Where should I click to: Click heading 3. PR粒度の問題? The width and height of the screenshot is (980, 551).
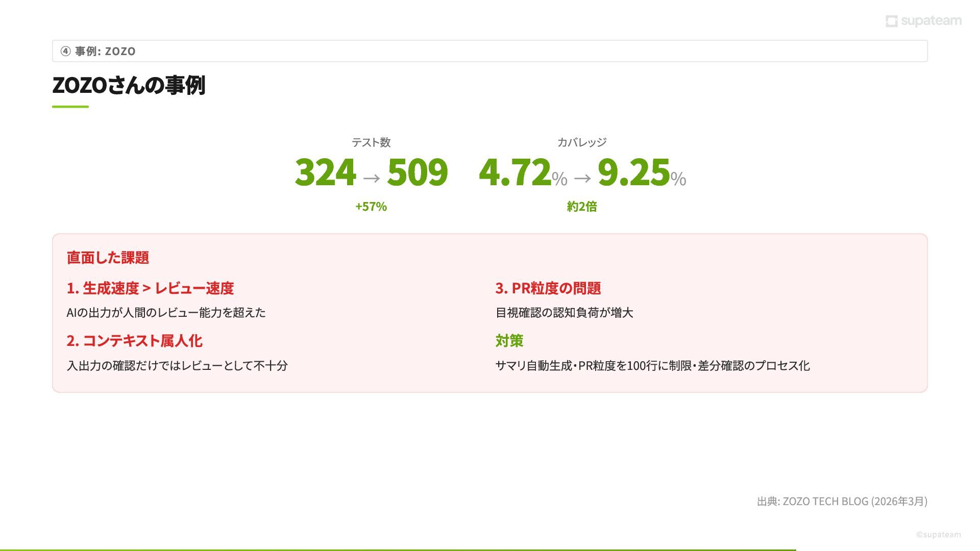pos(548,288)
